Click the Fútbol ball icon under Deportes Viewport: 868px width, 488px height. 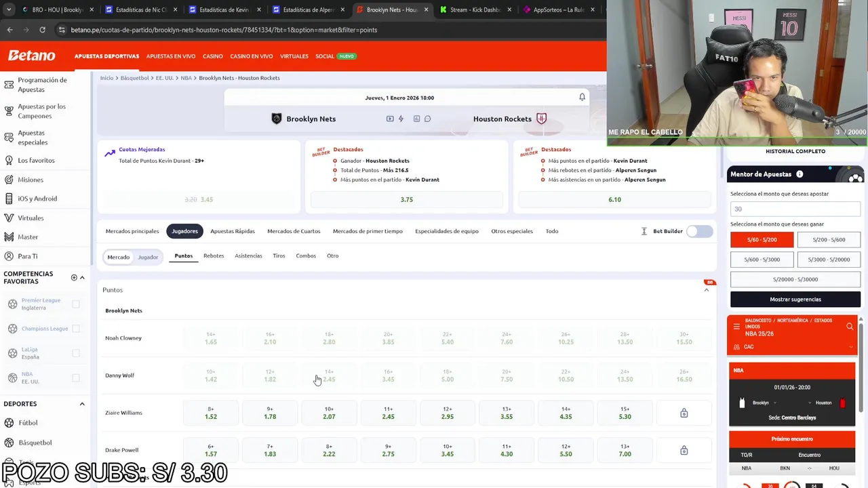click(9, 423)
